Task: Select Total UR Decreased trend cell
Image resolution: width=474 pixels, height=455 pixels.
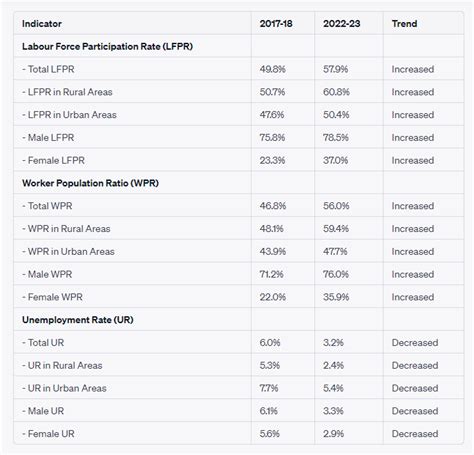Action: [415, 343]
